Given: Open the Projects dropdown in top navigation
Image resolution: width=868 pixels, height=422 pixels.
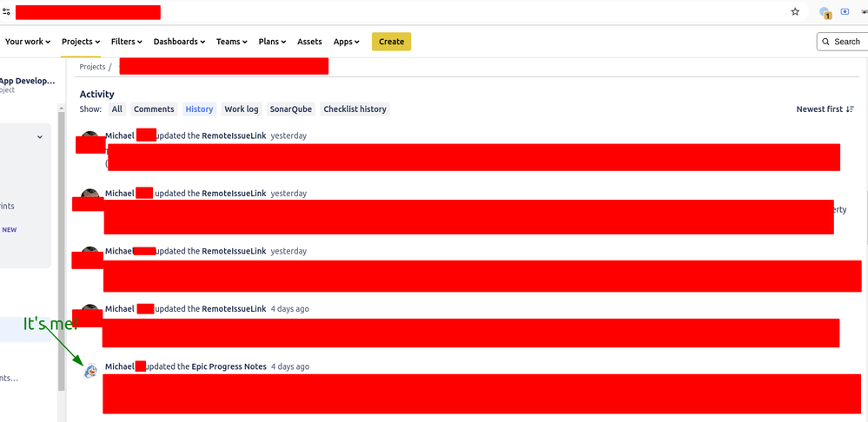Looking at the screenshot, I should pyautogui.click(x=81, y=42).
